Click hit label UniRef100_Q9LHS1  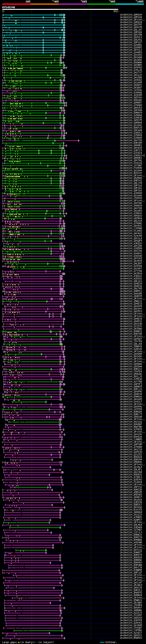click(x=131, y=40)
